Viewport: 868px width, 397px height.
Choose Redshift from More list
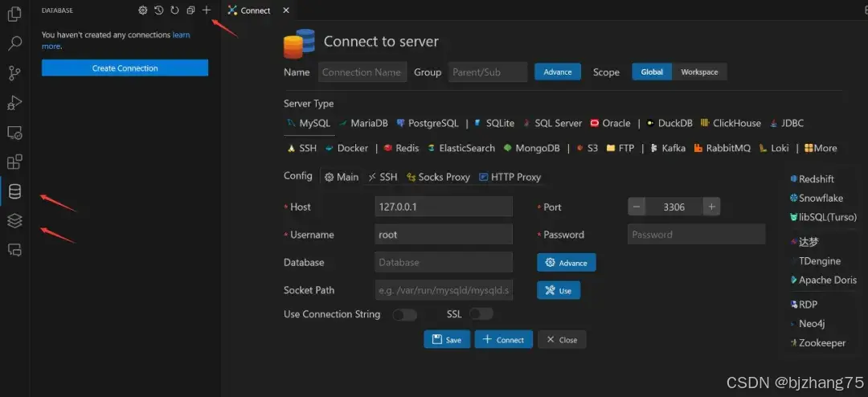tap(812, 179)
